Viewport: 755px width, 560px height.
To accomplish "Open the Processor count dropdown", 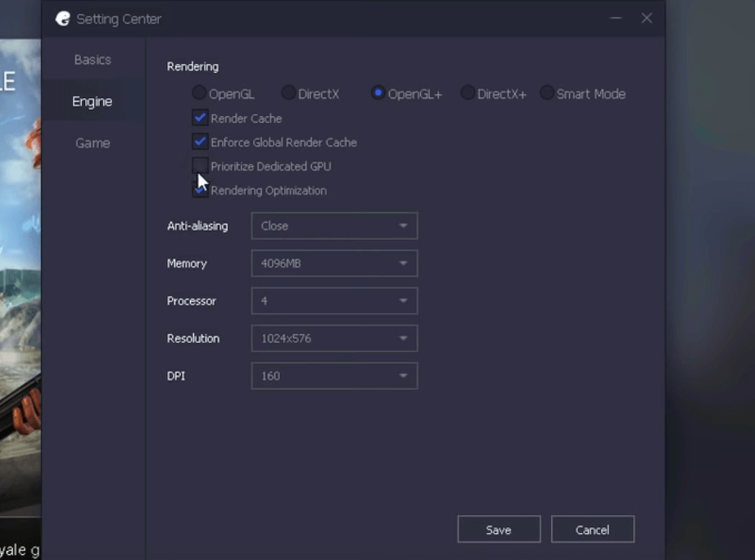I will tap(334, 301).
